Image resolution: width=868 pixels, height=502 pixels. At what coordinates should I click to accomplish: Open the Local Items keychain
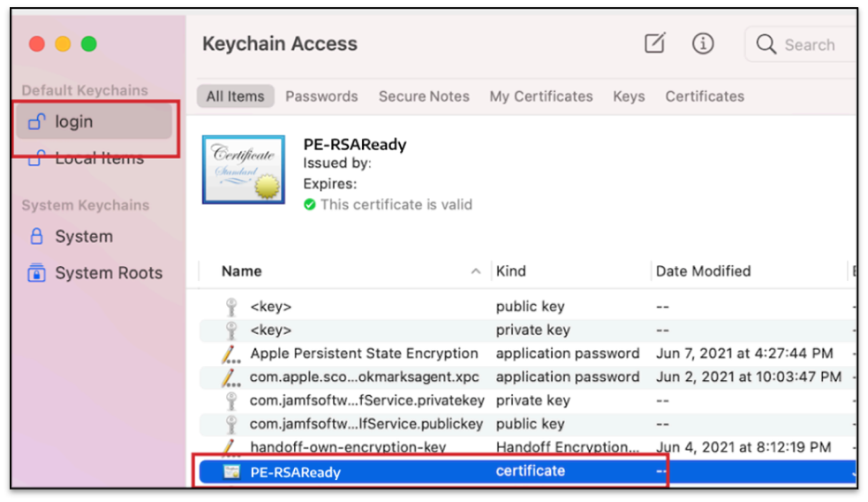tap(99, 159)
